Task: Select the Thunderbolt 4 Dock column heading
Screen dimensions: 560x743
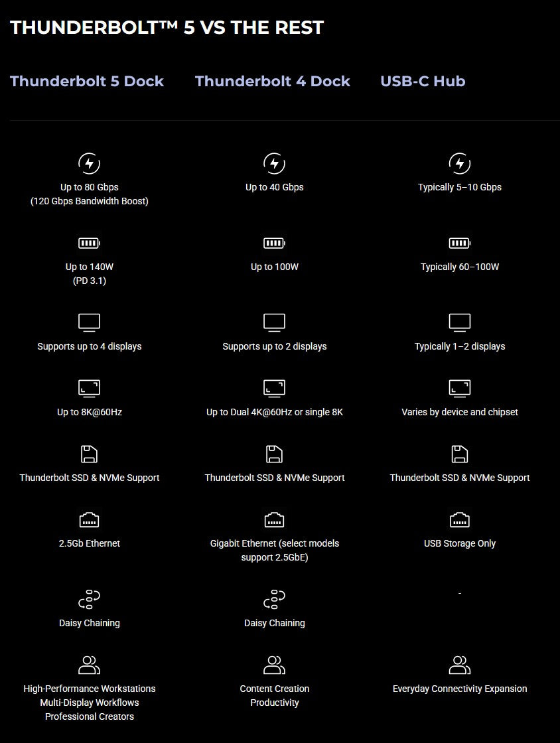Action: (273, 81)
